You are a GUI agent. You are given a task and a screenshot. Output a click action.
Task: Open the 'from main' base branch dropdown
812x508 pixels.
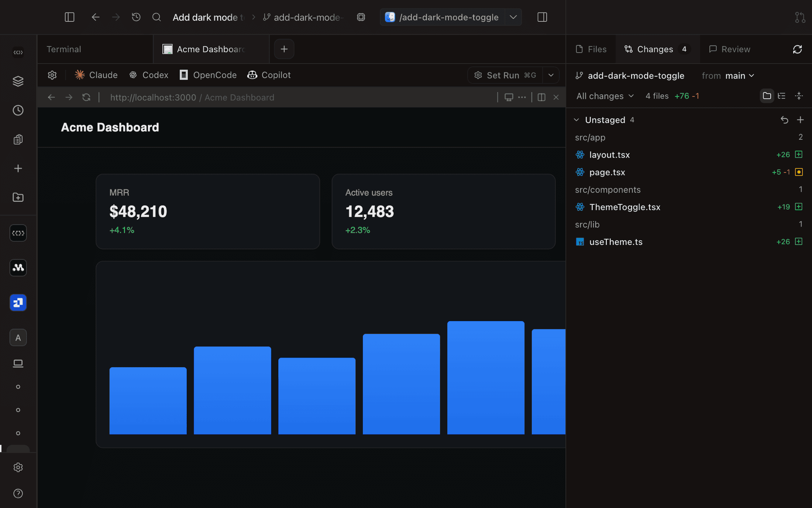coord(728,76)
